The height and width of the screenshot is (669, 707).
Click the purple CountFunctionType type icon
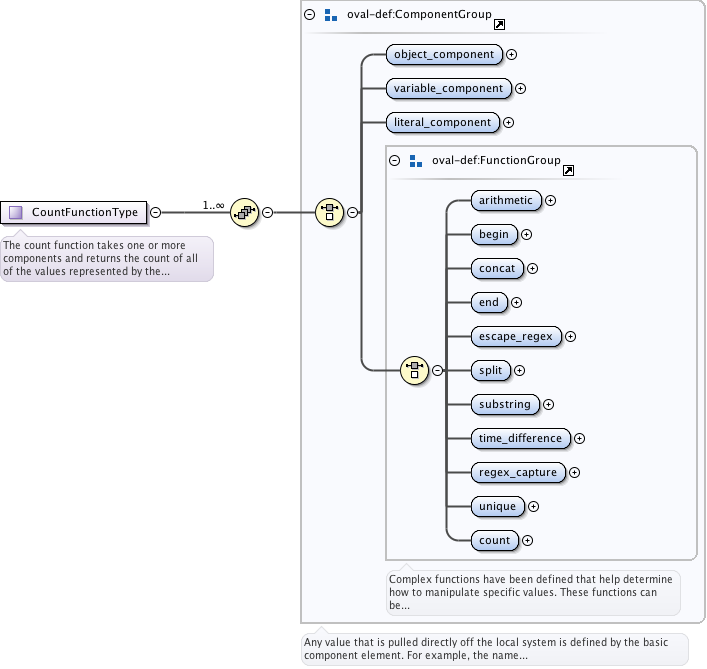click(16, 212)
